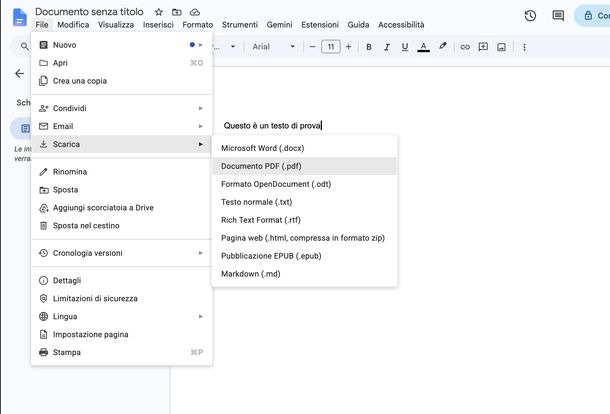
Task: Select the sidebar document outline tab icon
Action: tap(25, 128)
